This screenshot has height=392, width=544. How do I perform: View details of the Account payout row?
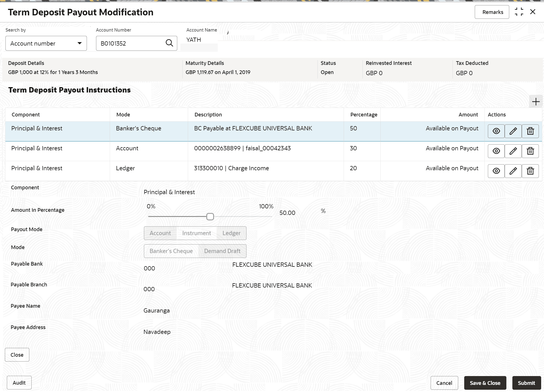[x=496, y=151]
